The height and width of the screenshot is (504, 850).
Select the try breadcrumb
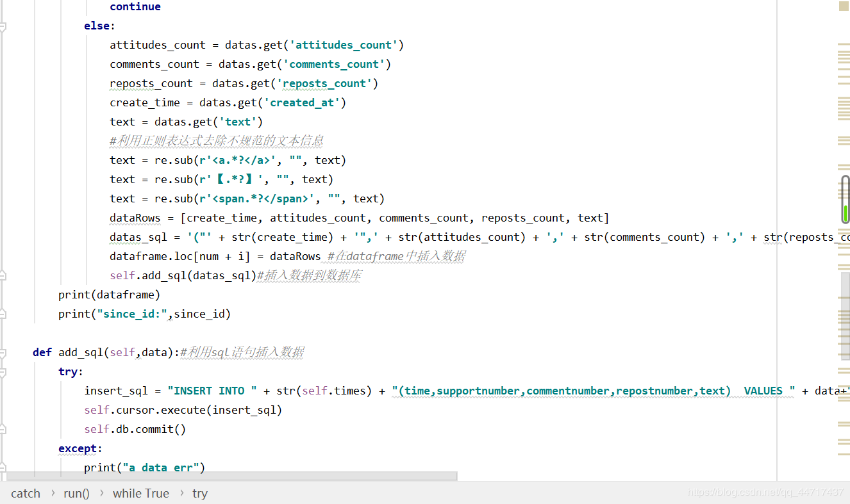tap(200, 493)
